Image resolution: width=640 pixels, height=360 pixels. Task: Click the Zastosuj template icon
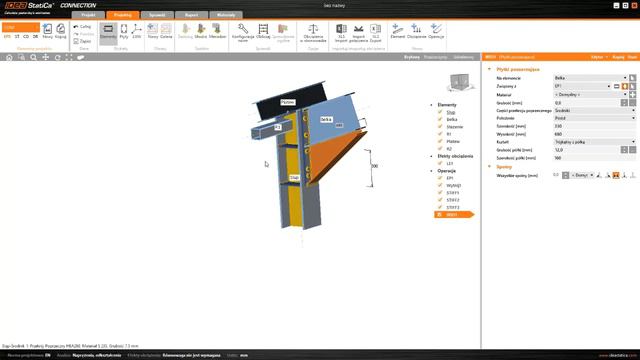click(x=185, y=31)
